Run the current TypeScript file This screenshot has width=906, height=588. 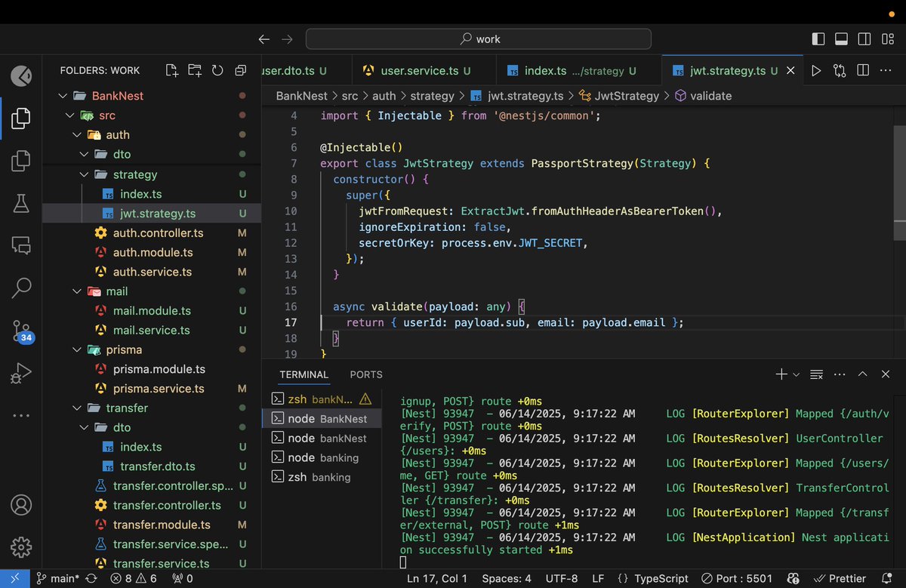[816, 70]
